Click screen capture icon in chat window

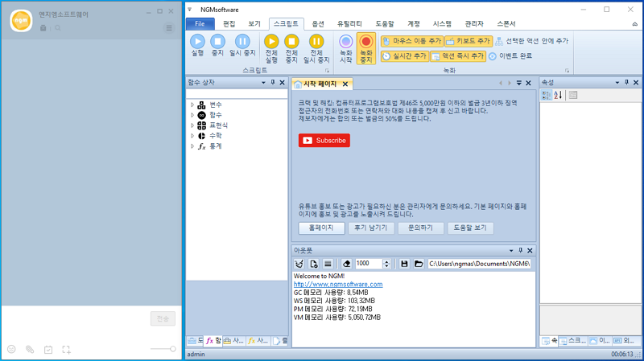pyautogui.click(x=66, y=350)
